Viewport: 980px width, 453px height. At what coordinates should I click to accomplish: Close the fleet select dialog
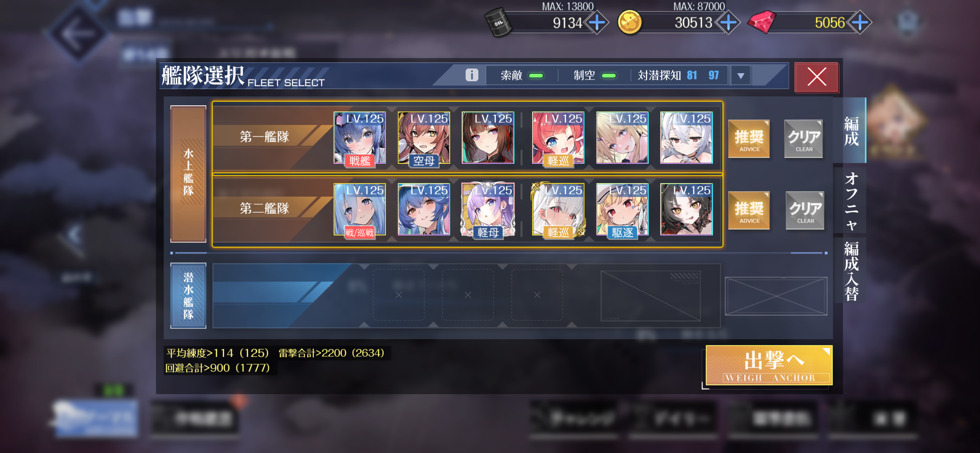tap(817, 77)
